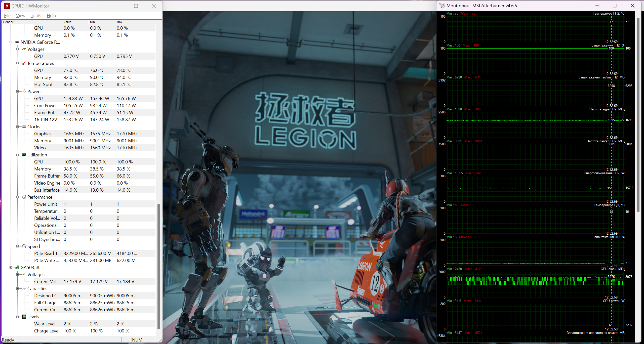
Task: Click the Max column header
Action: (128, 22)
